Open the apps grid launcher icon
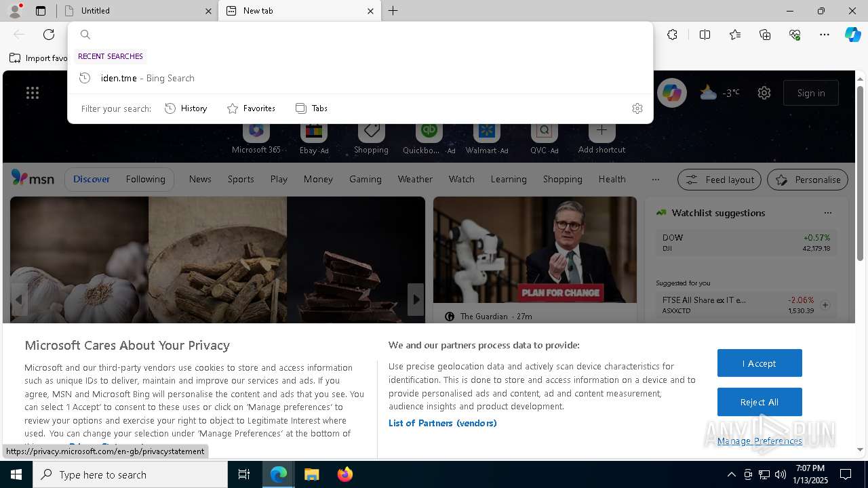The image size is (868, 488). click(x=33, y=93)
